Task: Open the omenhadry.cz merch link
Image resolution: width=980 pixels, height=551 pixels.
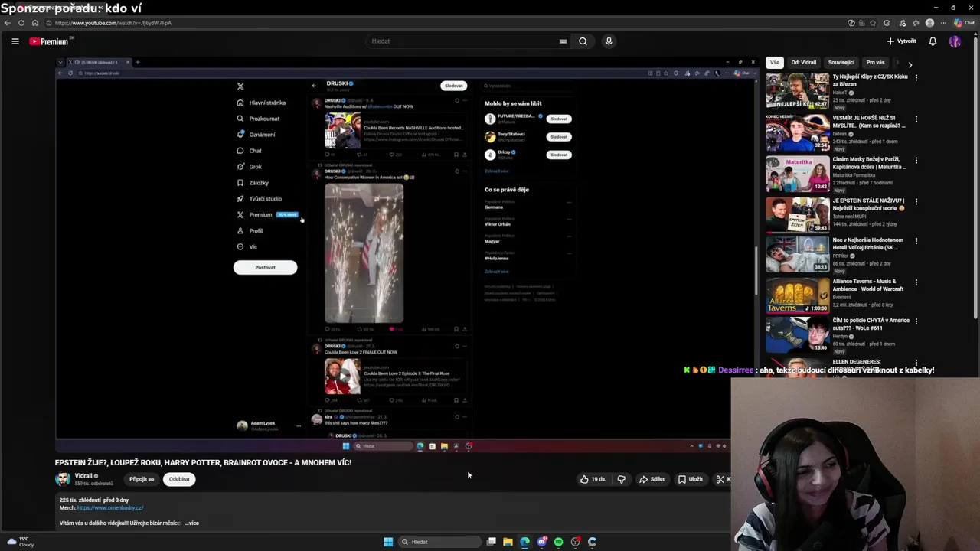Action: pos(110,508)
